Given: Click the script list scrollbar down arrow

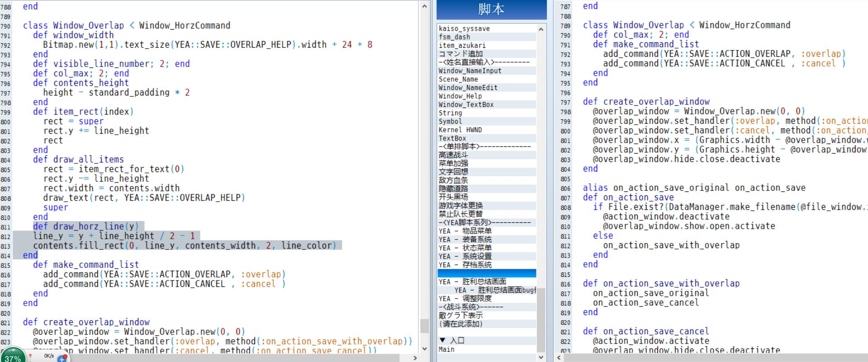Looking at the screenshot, I should click(x=541, y=357).
